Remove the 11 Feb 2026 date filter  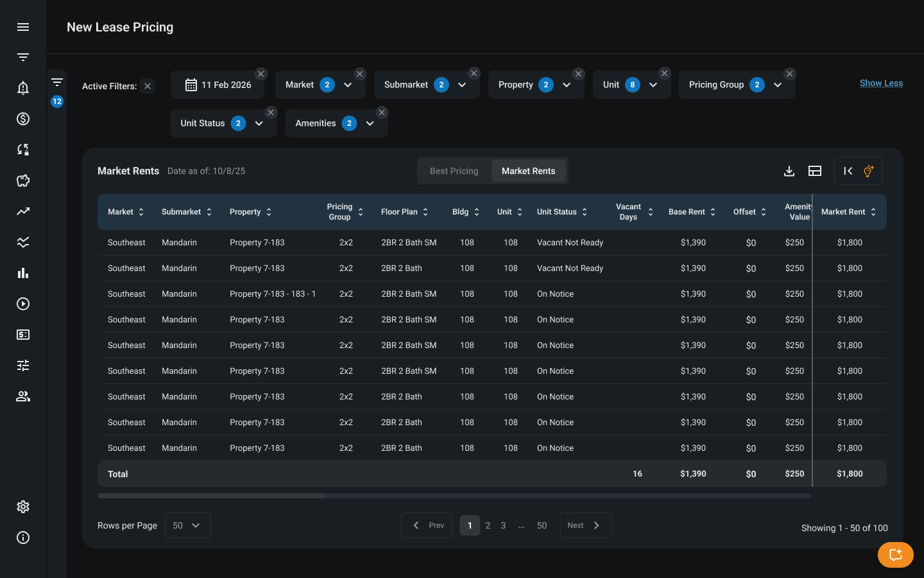pyautogui.click(x=261, y=74)
